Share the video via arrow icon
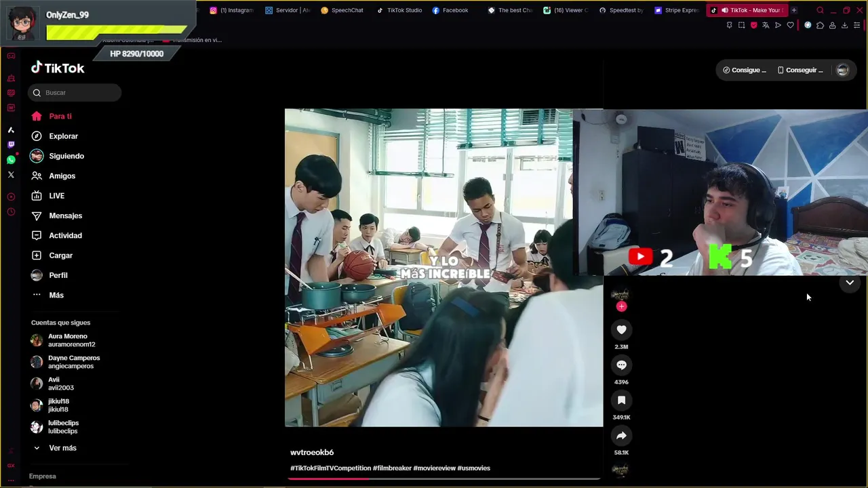The height and width of the screenshot is (488, 868). [x=621, y=436]
